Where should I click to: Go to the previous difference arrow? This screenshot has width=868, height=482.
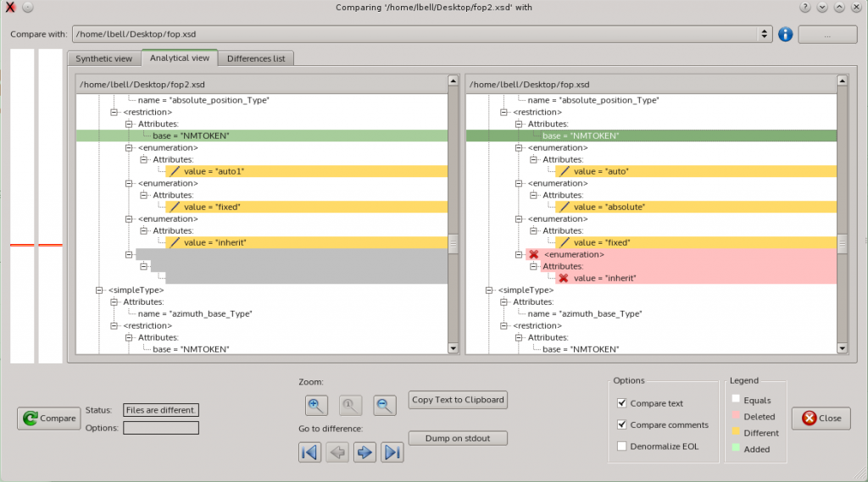[x=337, y=452]
